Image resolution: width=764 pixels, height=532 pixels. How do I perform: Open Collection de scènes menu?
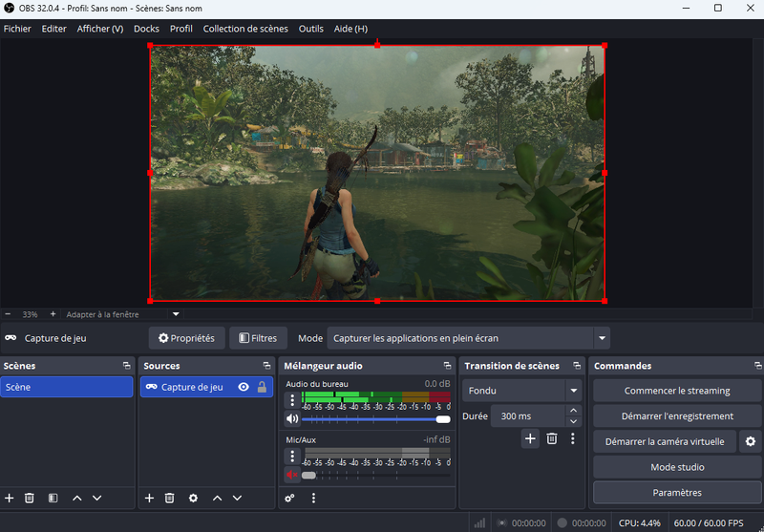245,29
